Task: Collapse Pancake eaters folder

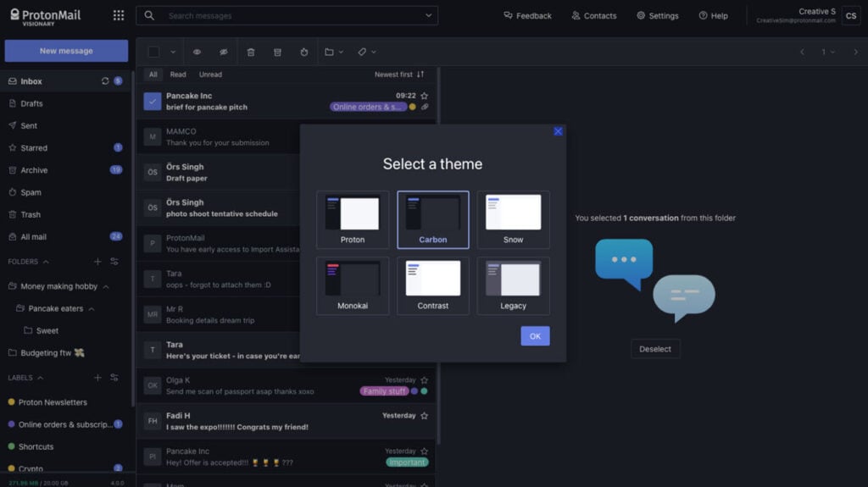Action: click(x=92, y=309)
